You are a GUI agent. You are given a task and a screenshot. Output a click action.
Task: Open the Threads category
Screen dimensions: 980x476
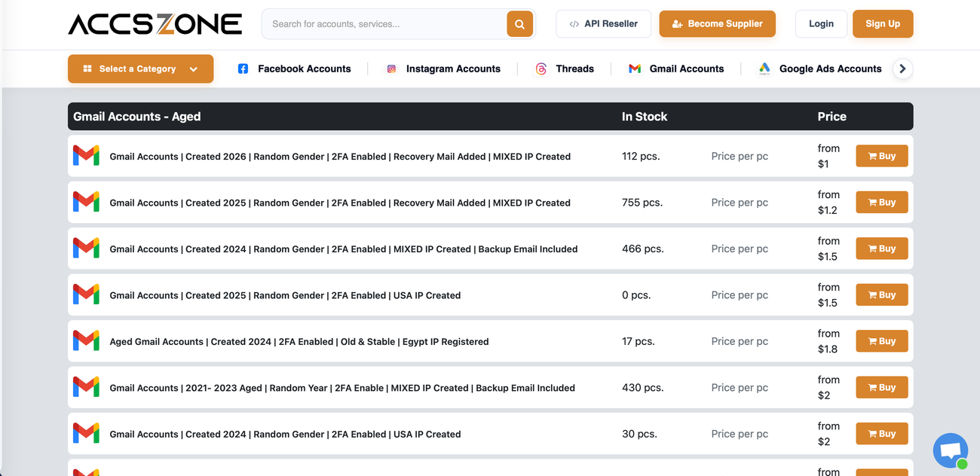pyautogui.click(x=574, y=69)
